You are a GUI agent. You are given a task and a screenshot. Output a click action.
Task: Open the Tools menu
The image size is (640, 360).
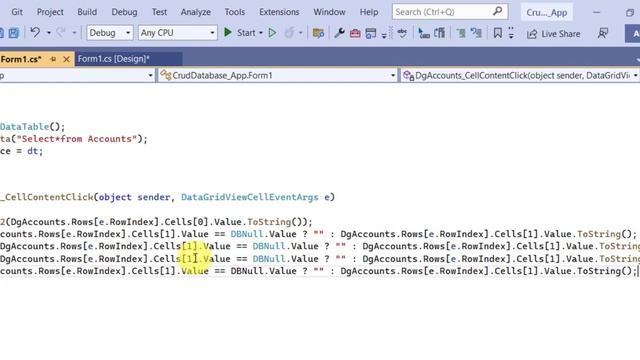(x=235, y=12)
